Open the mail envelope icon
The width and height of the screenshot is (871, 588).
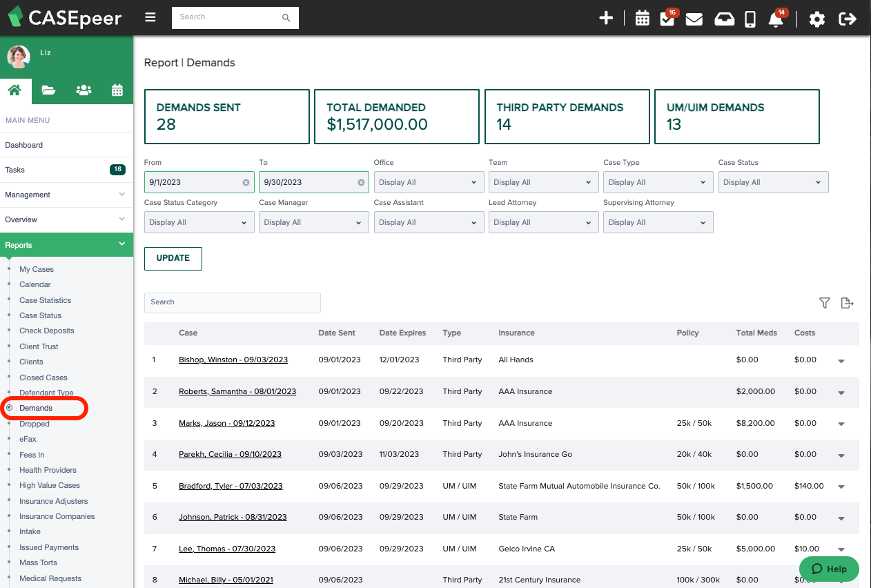click(694, 19)
